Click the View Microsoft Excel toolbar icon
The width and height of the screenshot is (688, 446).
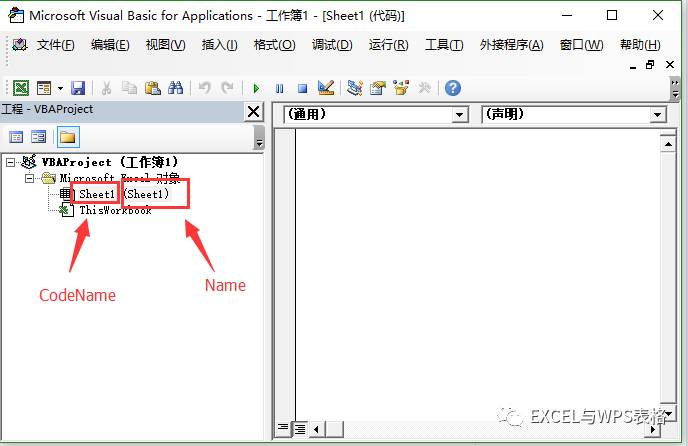[21, 88]
